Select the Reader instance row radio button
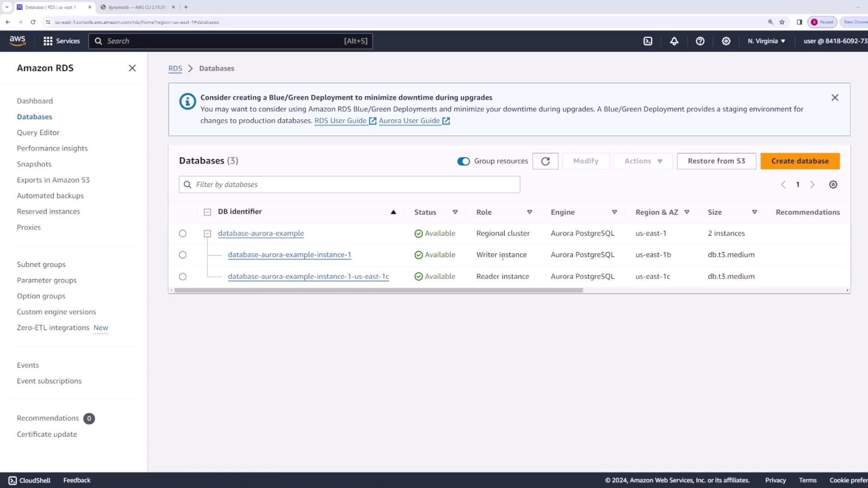The height and width of the screenshot is (488, 868). (183, 277)
